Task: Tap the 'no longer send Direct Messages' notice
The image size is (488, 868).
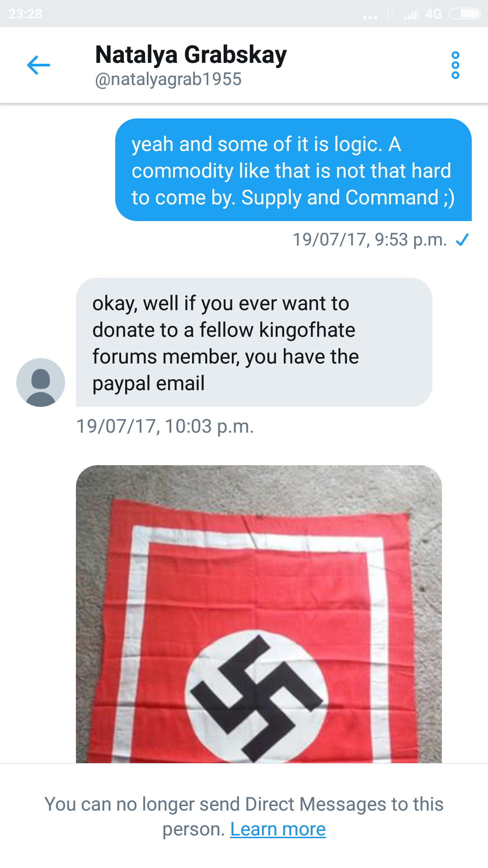Action: (x=244, y=816)
